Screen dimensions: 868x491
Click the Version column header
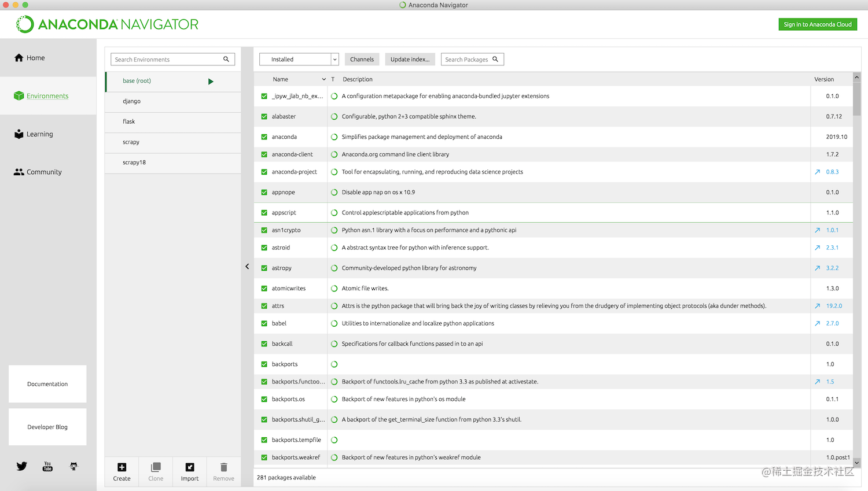824,79
